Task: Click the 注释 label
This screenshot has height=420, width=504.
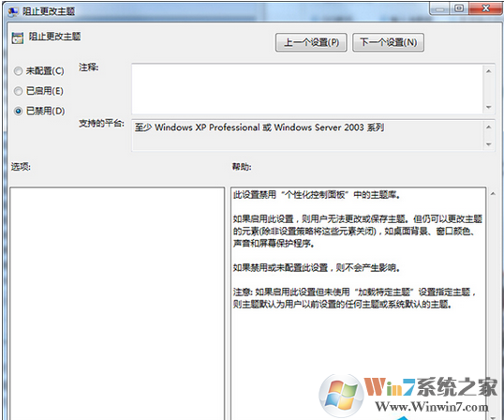Action: (88, 67)
